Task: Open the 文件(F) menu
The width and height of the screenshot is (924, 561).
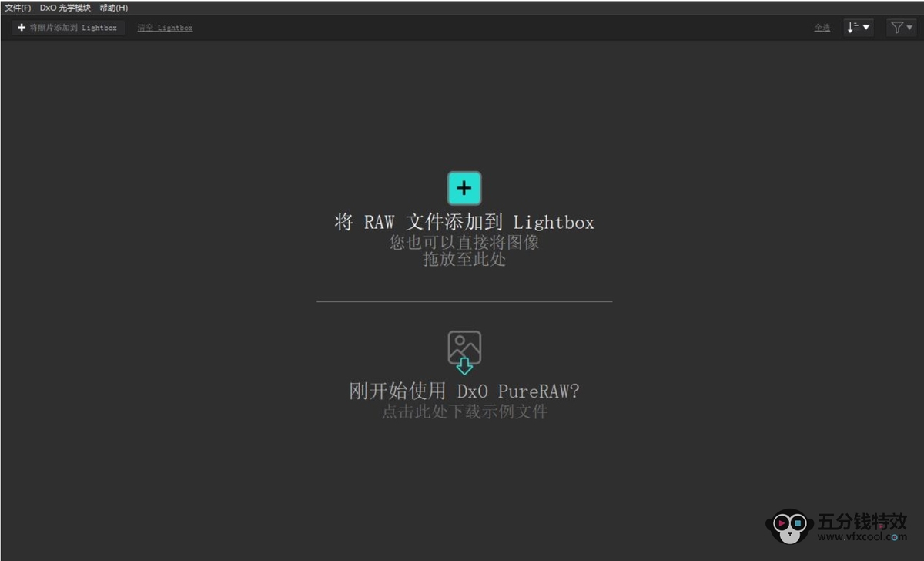Action: [x=18, y=8]
